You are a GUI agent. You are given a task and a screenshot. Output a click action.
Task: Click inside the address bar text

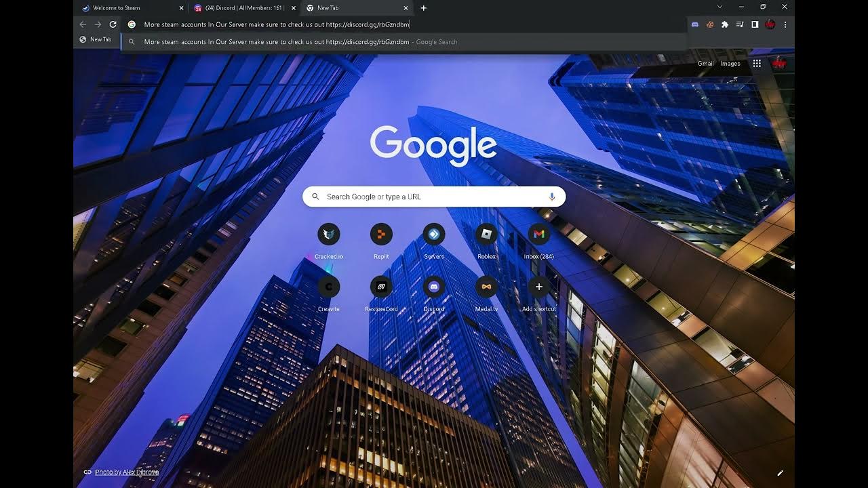click(277, 24)
